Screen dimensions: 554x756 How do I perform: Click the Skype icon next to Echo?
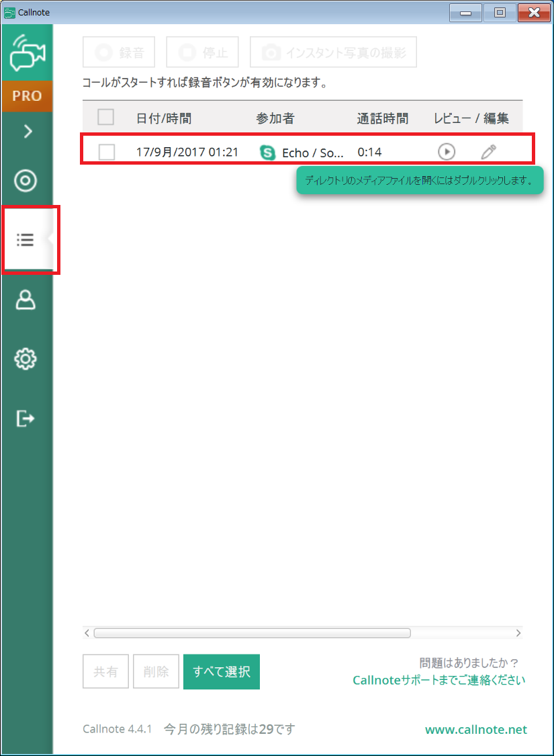tap(268, 152)
